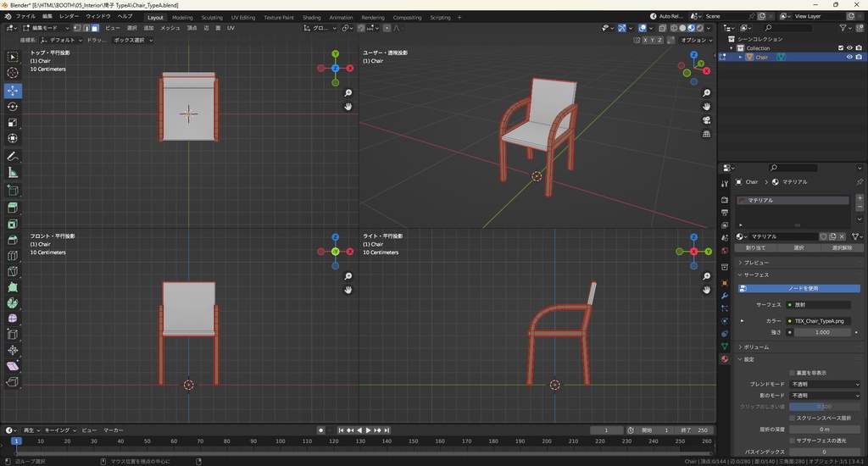Viewport: 868px width, 466px height.
Task: Enable the 裏面を非表示 checkbox
Action: pos(792,373)
